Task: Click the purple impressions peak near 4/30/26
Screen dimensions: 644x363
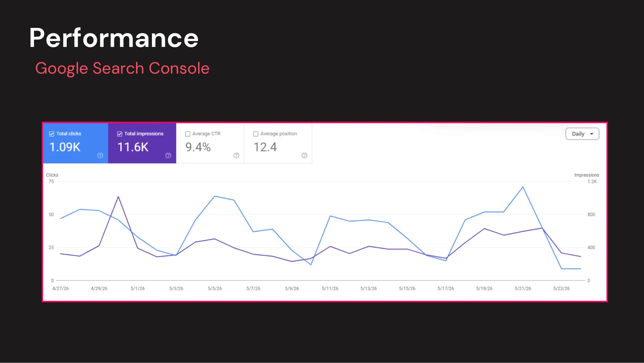Action: 118,197
